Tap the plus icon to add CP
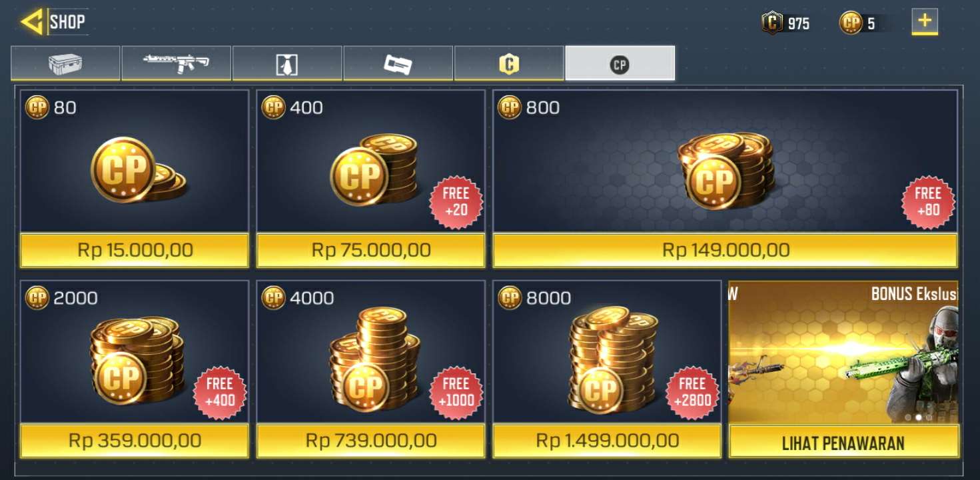 pyautogui.click(x=925, y=21)
